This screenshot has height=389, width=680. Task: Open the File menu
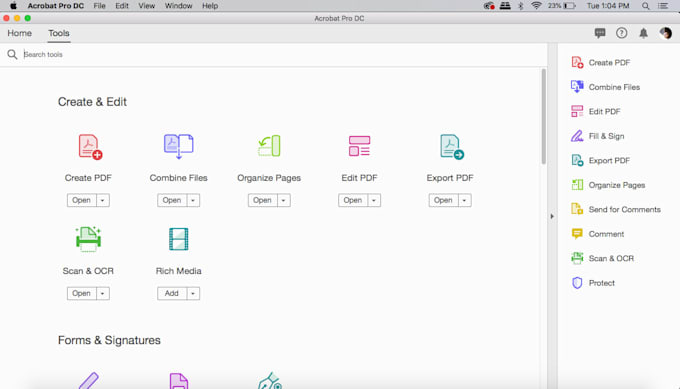pos(99,6)
